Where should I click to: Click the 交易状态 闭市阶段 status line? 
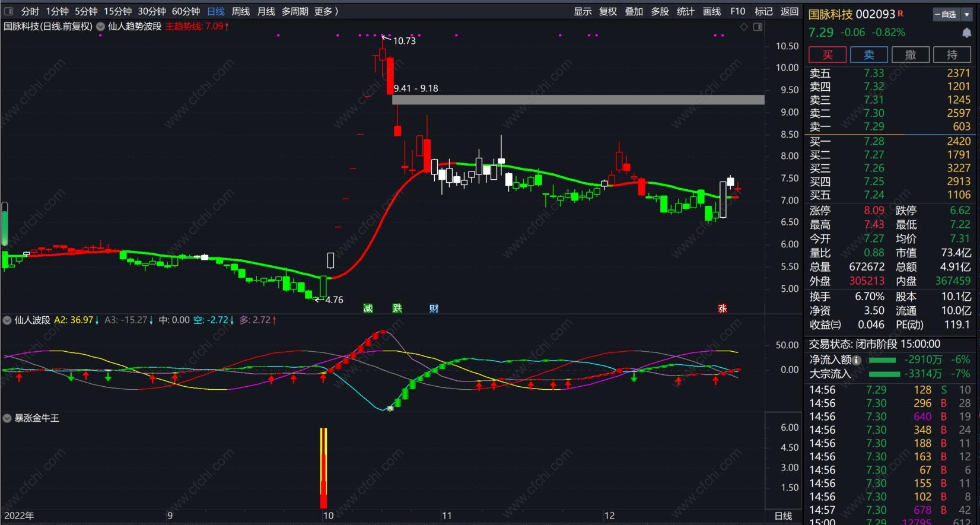click(x=874, y=344)
